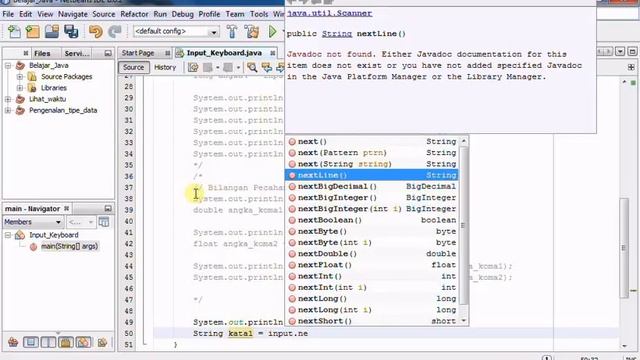Image resolution: width=640 pixels, height=360 pixels.
Task: Click the Navigator Javadoc window icon
Action: click(104, 222)
